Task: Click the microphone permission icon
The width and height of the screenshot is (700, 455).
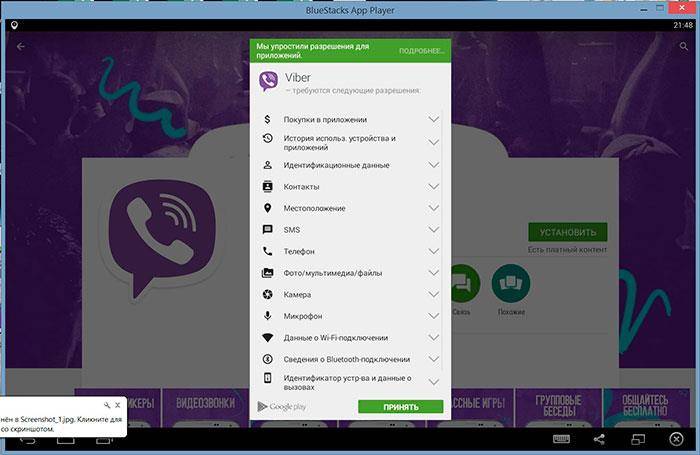Action: [267, 316]
